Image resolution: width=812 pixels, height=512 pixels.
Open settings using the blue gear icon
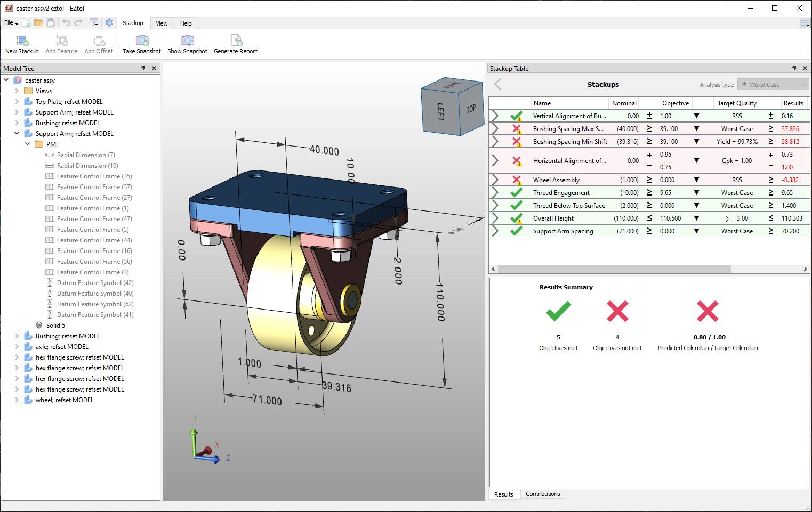(x=109, y=22)
